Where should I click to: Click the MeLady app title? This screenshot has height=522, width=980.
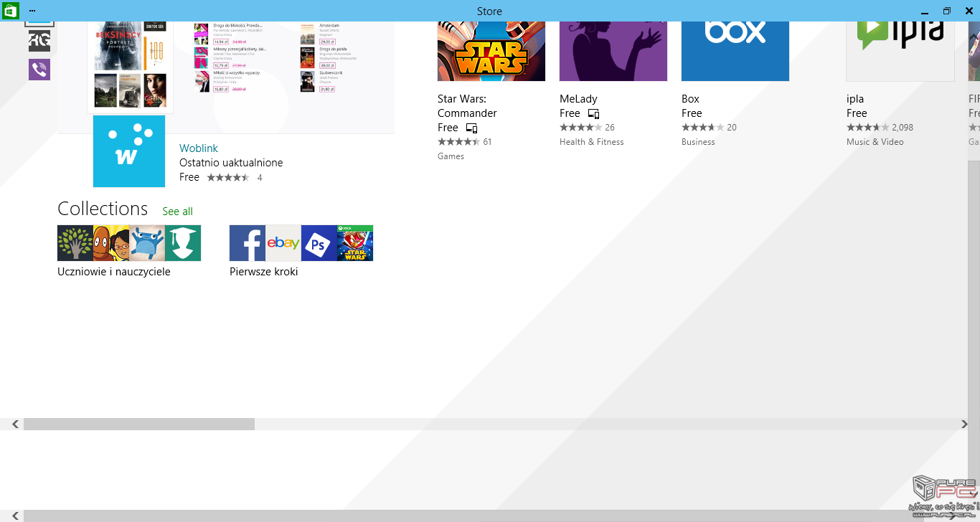pos(578,99)
